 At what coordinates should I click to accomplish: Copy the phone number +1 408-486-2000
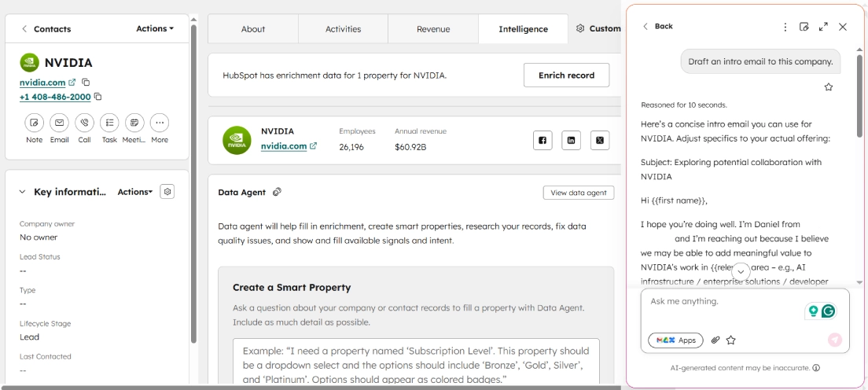98,97
